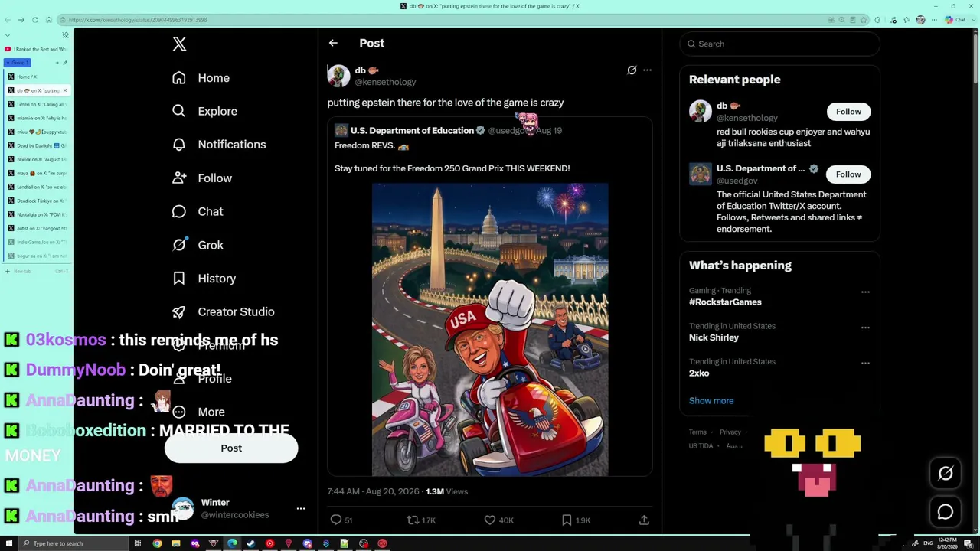This screenshot has width=980, height=551.
Task: Switch to the Dead by Daylight tab
Action: (37, 145)
